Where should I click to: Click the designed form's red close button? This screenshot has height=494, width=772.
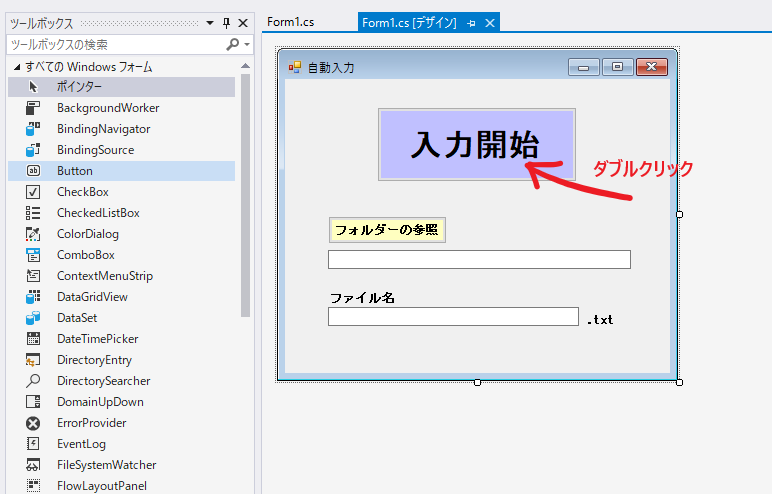[x=651, y=67]
